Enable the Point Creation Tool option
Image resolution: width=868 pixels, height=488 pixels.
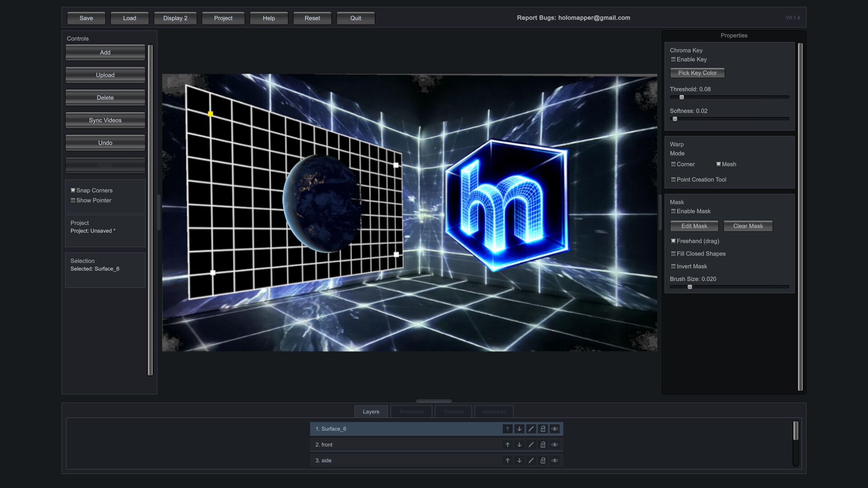673,180
